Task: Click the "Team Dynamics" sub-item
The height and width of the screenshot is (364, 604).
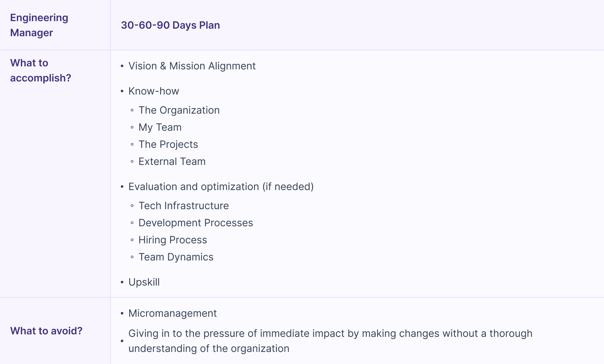Action: [x=176, y=257]
